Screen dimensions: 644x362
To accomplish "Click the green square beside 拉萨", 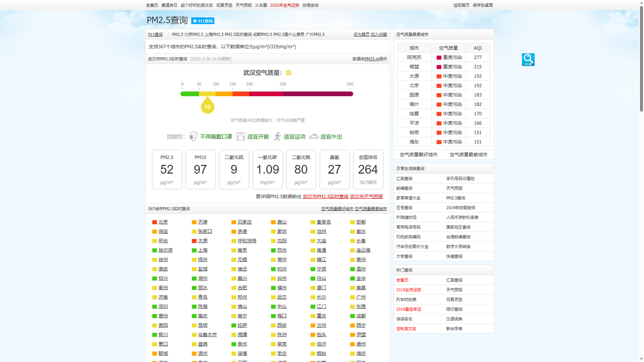I will [x=234, y=326].
